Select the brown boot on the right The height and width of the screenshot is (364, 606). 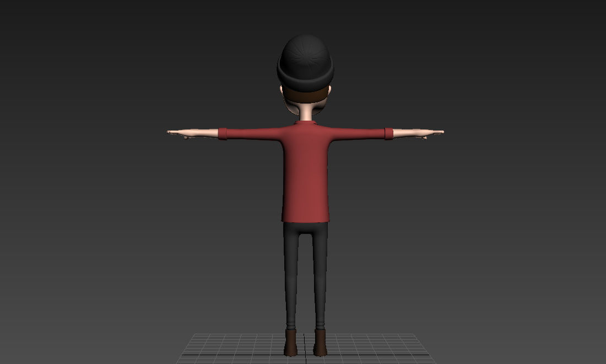tap(320, 343)
